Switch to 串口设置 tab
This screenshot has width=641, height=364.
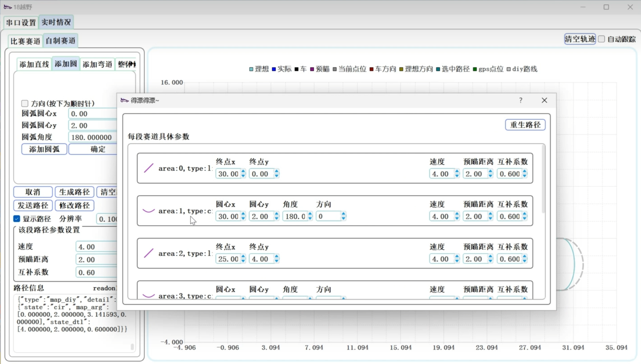(x=21, y=23)
